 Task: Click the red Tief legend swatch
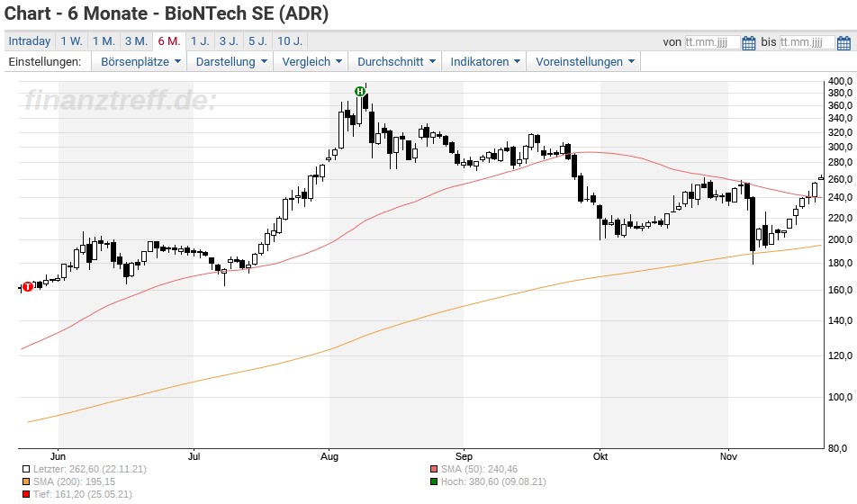coord(26,494)
